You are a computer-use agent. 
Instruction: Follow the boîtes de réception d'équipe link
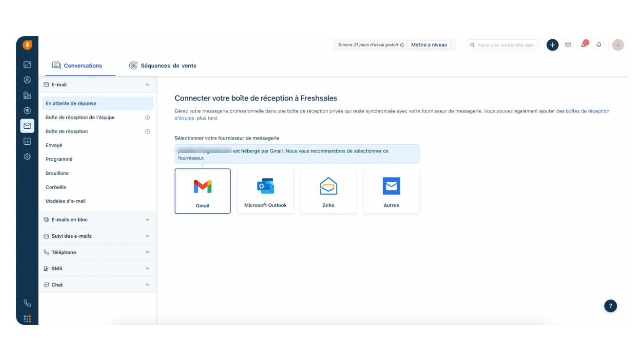pyautogui.click(x=582, y=111)
